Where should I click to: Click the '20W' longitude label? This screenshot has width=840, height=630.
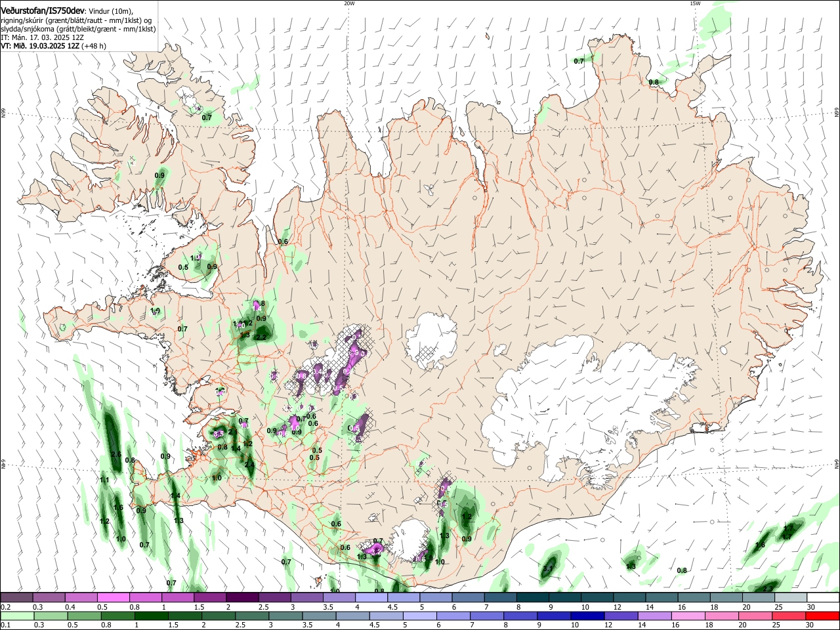349,3
